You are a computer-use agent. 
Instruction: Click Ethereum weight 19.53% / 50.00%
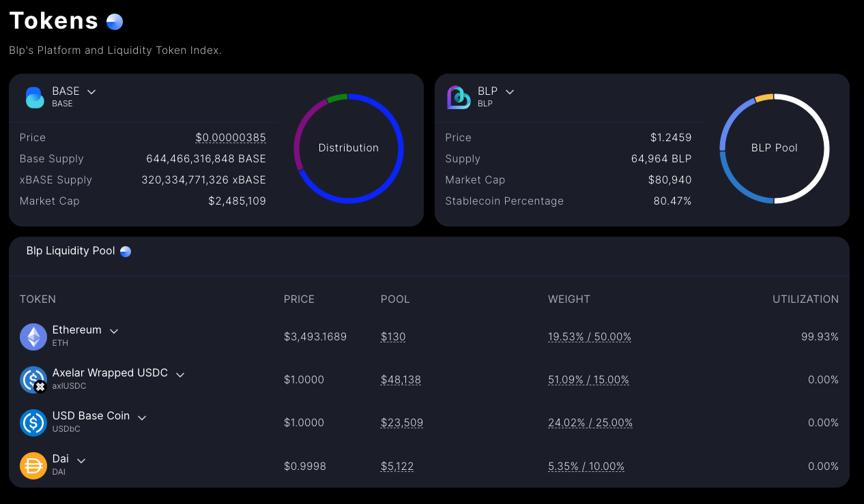pyautogui.click(x=590, y=337)
